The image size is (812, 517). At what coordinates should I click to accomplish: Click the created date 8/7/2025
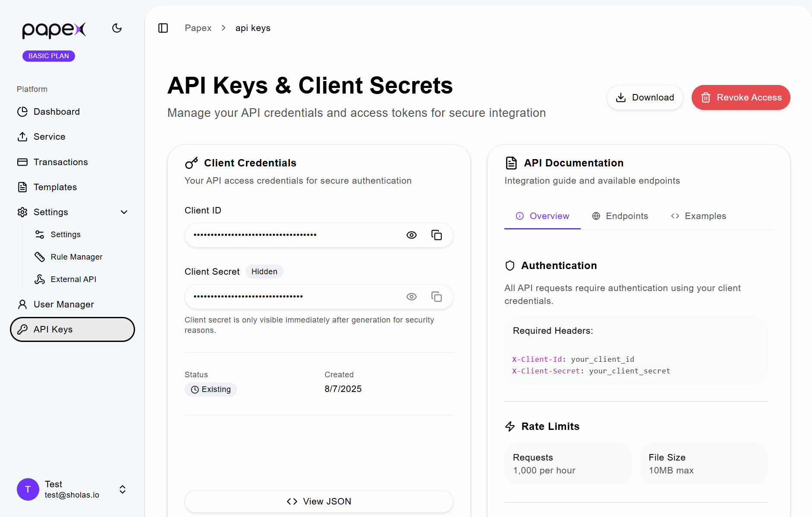343,389
